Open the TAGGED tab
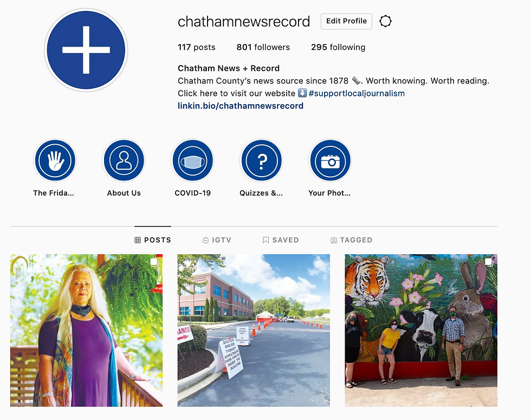Viewport: 531px width, 420px height. [351, 240]
